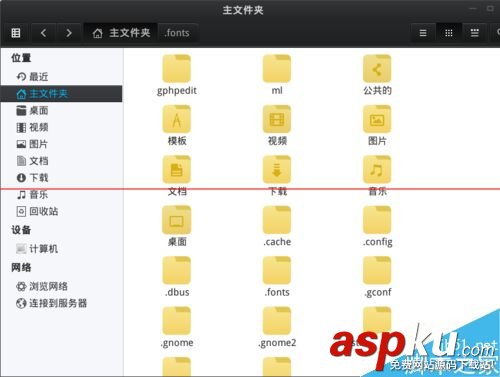Select the .gnome folder icon
Viewport: 500px width, 377px height.
177,321
